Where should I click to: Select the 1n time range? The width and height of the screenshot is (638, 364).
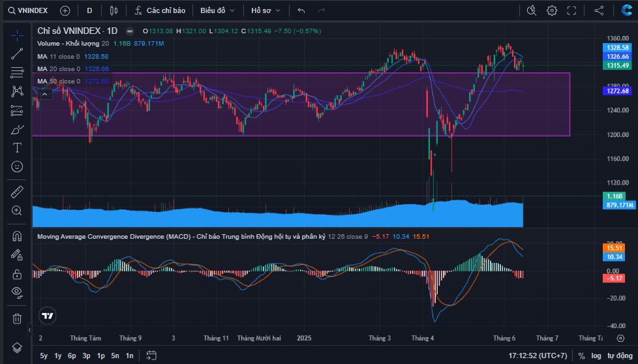point(129,356)
